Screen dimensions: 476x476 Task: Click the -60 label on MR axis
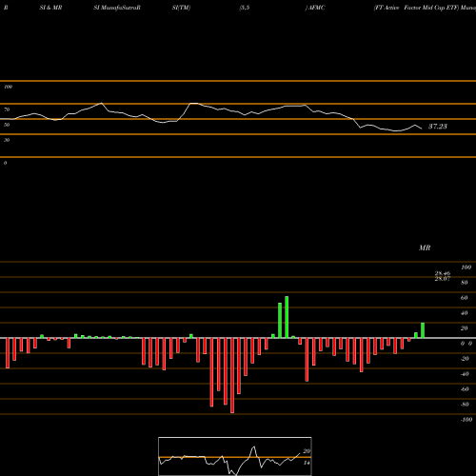[465, 389]
